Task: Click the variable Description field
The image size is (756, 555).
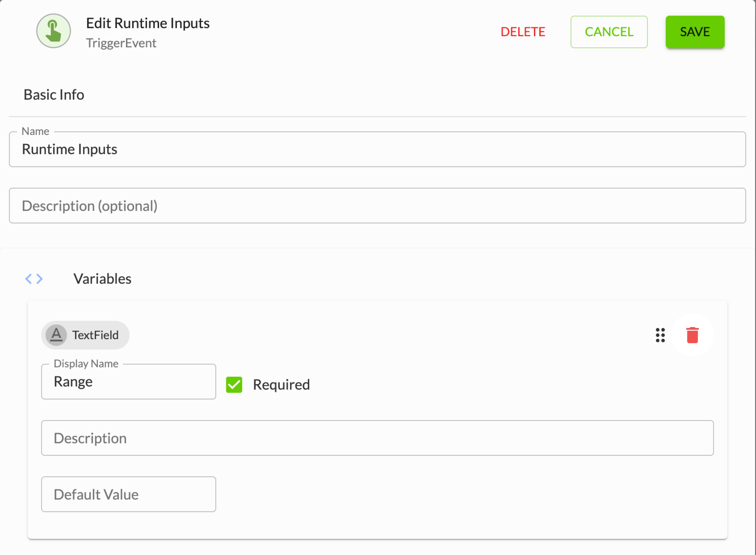Action: click(x=377, y=438)
